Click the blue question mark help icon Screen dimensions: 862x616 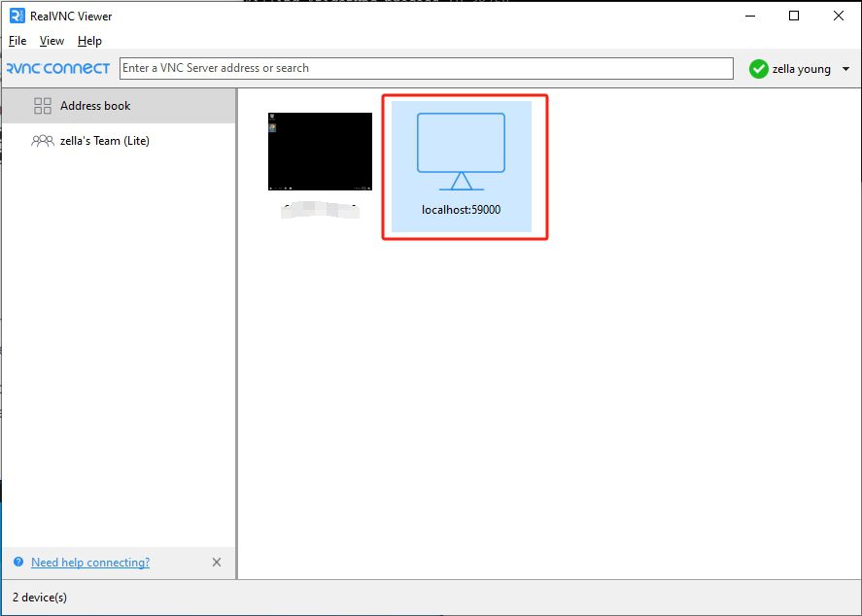point(18,563)
